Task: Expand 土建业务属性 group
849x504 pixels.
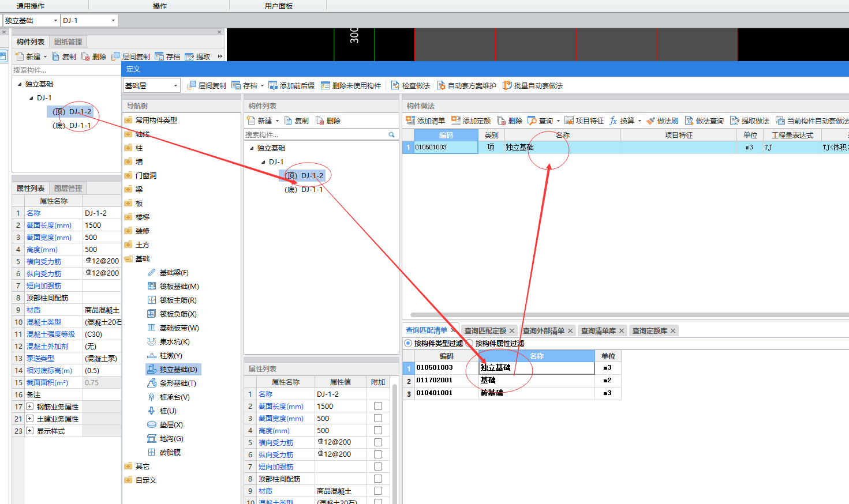Action: (29, 419)
